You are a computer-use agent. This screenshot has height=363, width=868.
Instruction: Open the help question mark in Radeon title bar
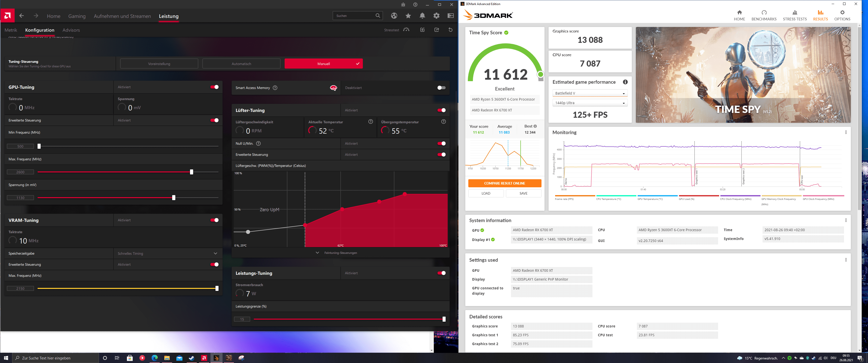pyautogui.click(x=415, y=5)
